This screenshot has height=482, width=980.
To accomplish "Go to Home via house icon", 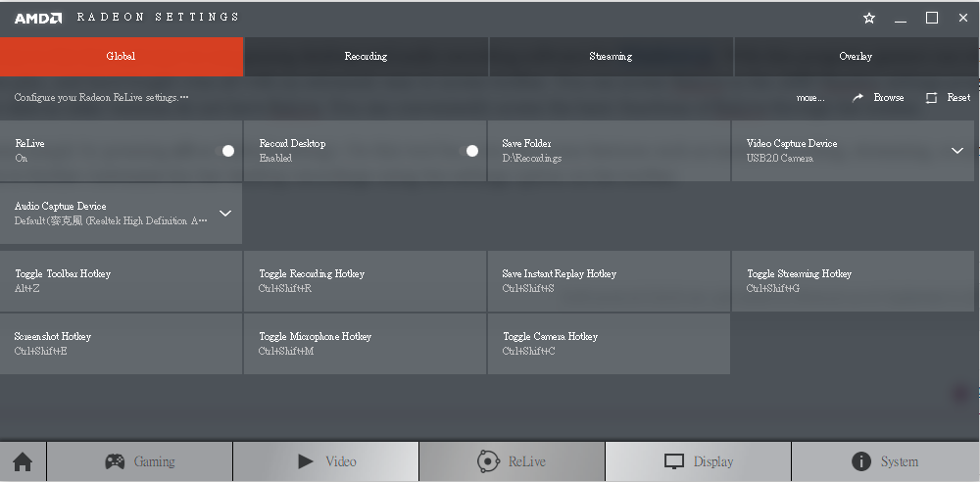I will click(23, 462).
